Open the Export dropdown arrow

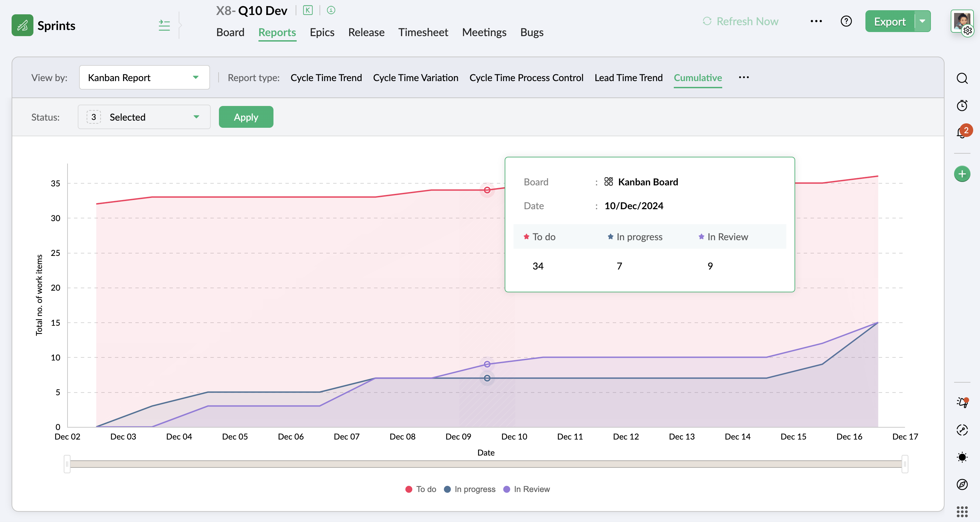922,21
